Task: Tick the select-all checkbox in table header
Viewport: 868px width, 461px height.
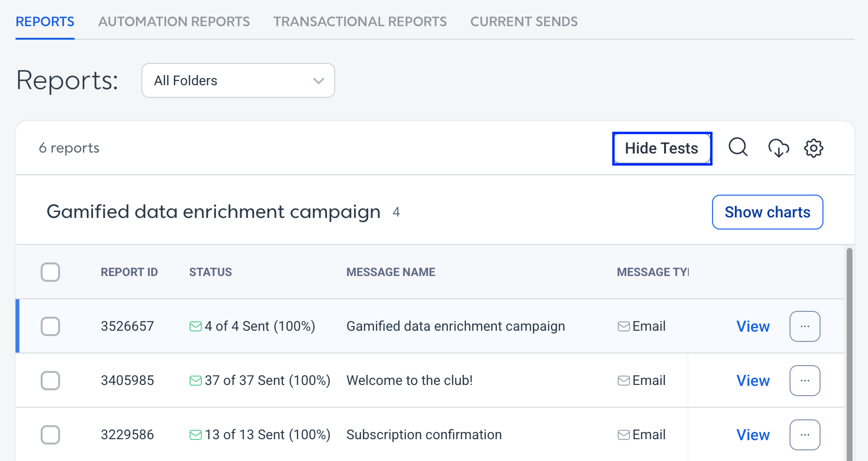Action: coord(50,272)
